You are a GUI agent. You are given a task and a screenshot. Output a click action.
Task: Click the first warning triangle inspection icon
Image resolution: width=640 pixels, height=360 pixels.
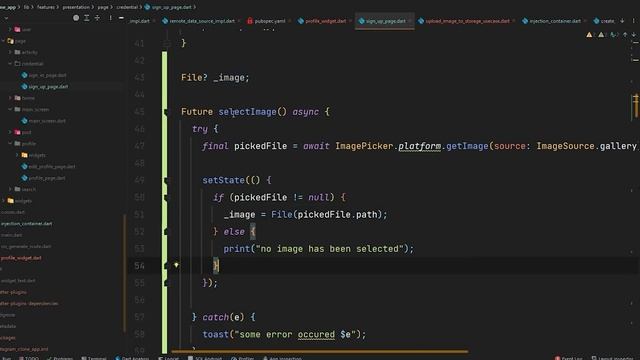coord(589,35)
